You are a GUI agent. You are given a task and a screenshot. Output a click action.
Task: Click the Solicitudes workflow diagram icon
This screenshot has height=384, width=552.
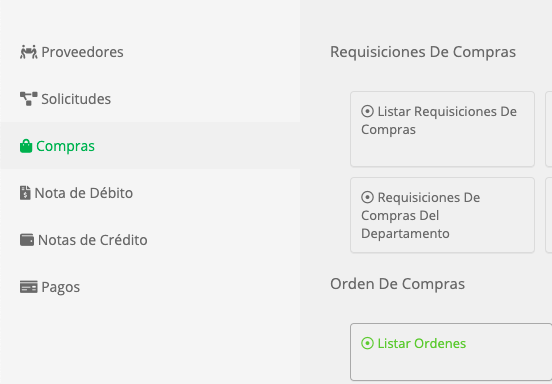(x=29, y=99)
